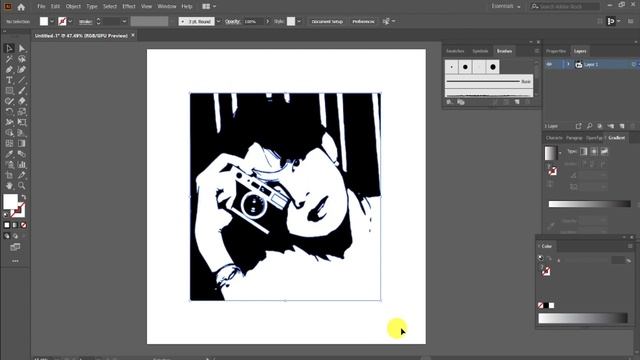Activate the Curvature tool
Viewport: 640px width, 360px height.
tap(22, 69)
